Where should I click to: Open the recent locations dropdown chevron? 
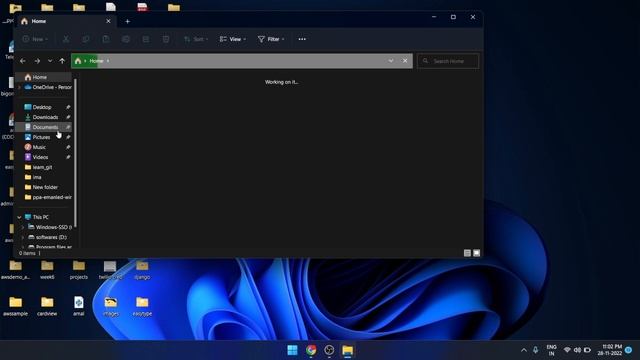[x=50, y=61]
